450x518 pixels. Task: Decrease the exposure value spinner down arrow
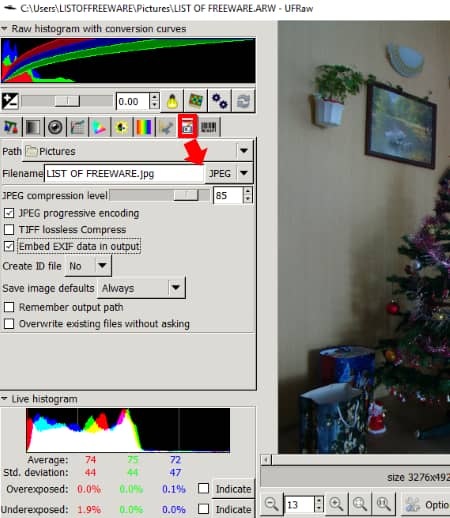[x=154, y=105]
